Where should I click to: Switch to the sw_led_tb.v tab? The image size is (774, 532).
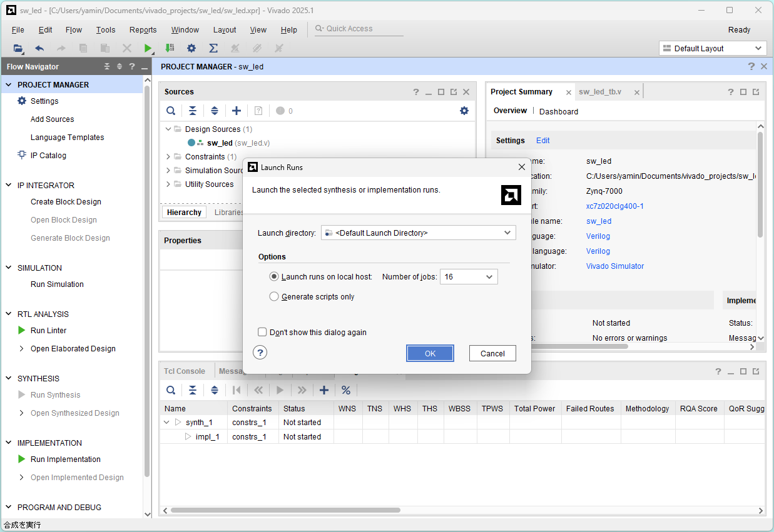coord(599,92)
